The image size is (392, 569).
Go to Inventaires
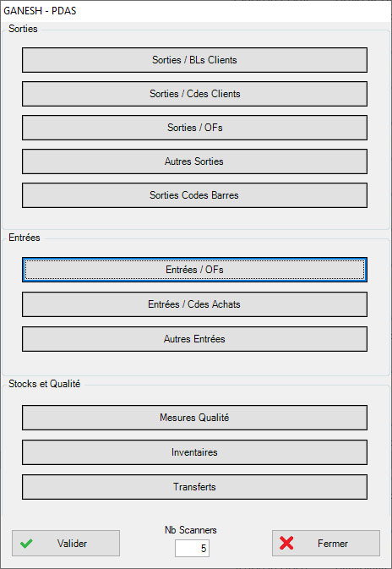pyautogui.click(x=194, y=452)
